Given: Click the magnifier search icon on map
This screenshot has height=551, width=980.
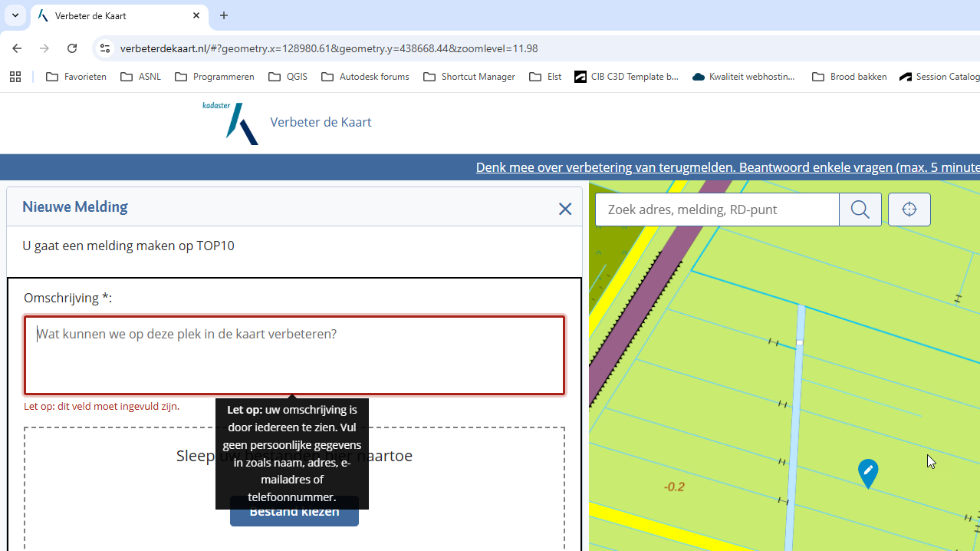Looking at the screenshot, I should click(860, 210).
